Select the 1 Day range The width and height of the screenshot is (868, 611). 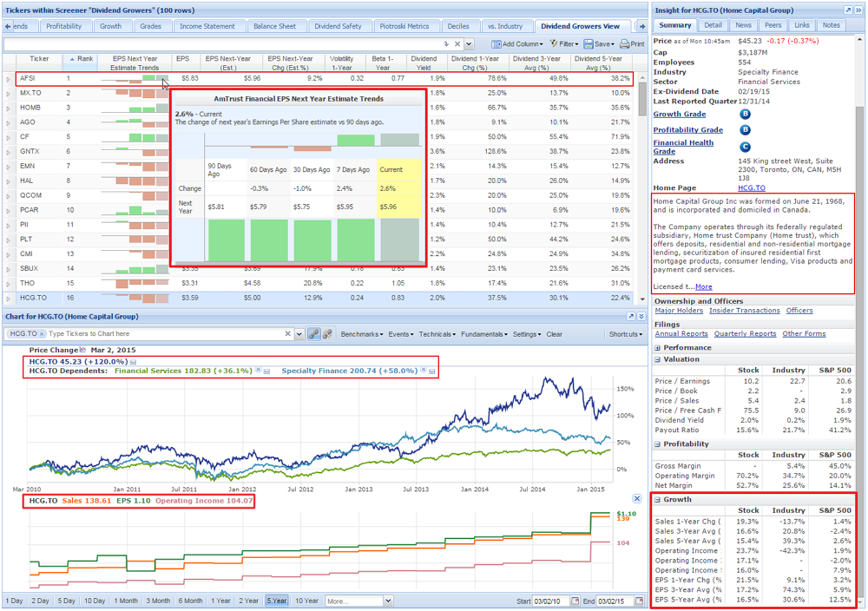pyautogui.click(x=15, y=601)
